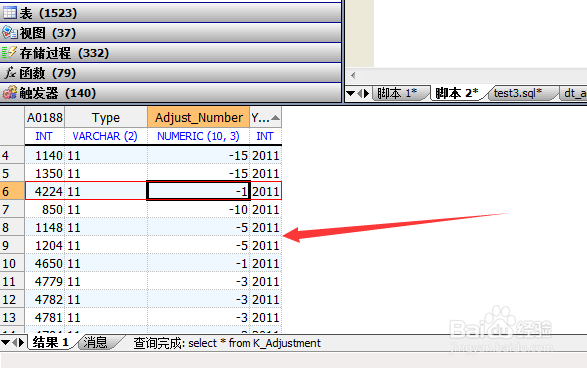Click the results tabs left arrow

(15, 342)
